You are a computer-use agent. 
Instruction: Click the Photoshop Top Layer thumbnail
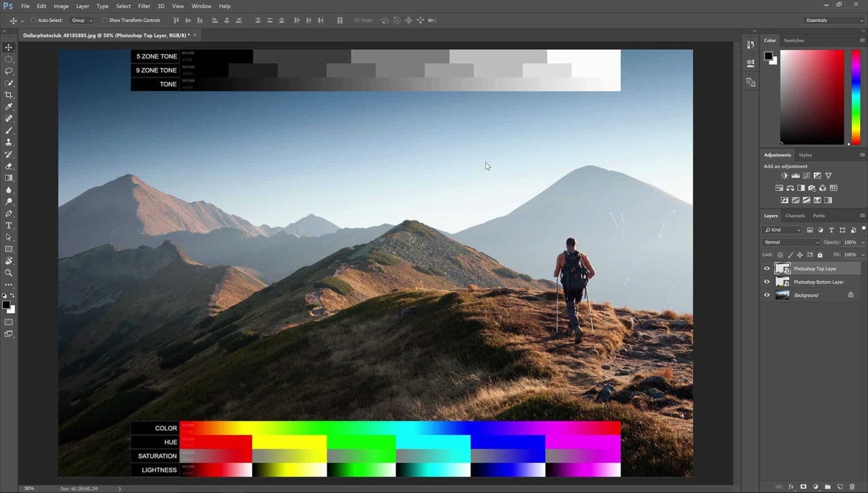(x=783, y=268)
